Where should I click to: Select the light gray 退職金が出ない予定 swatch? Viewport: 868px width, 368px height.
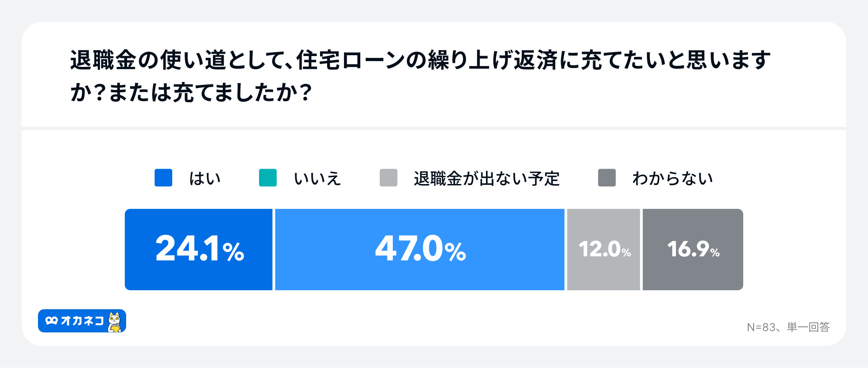[388, 178]
